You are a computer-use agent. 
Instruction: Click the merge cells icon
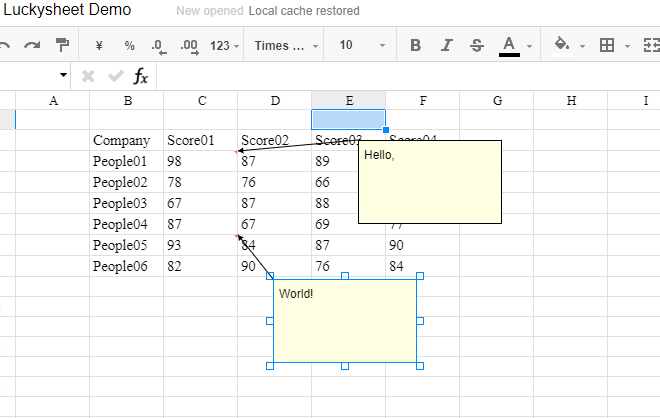coord(652,45)
